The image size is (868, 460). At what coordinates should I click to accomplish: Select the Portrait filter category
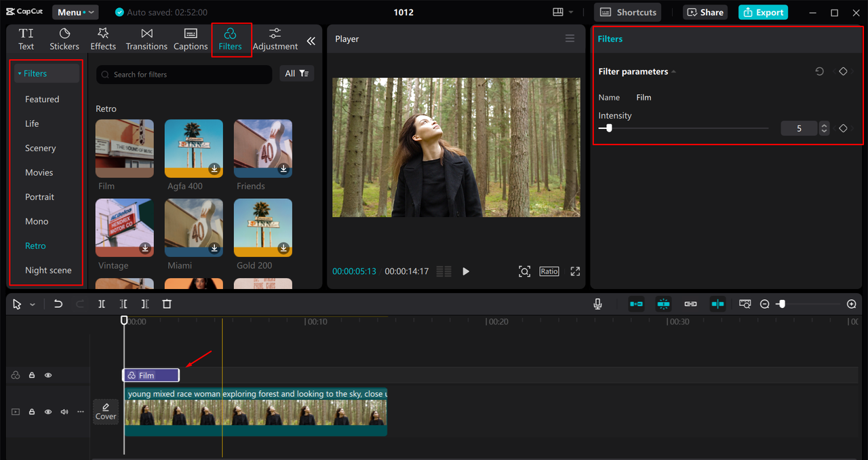39,197
